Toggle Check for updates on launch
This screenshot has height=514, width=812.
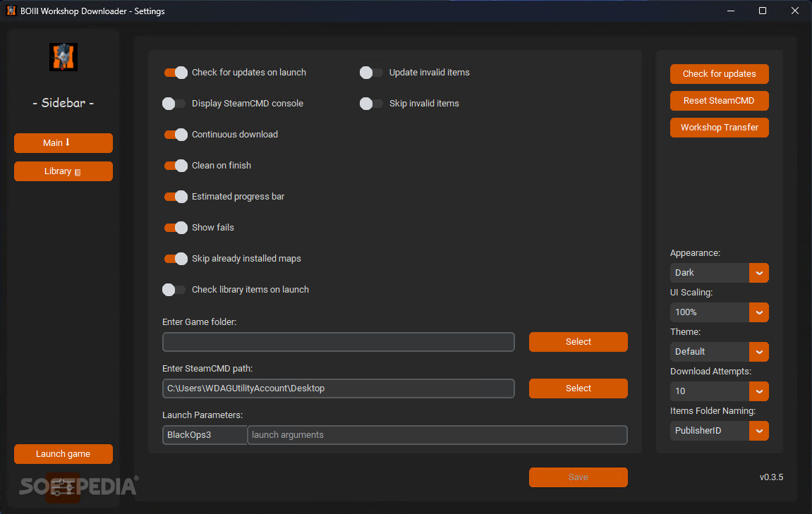[176, 73]
